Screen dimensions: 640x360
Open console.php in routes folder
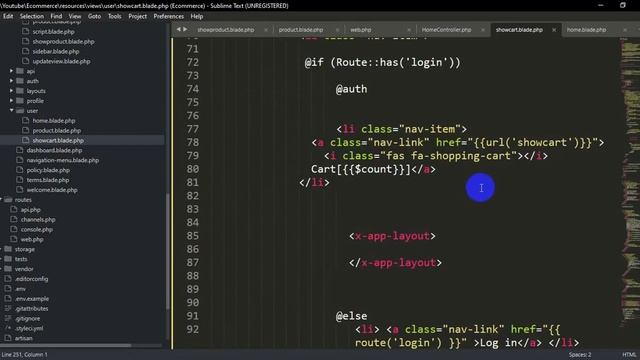tap(37, 229)
